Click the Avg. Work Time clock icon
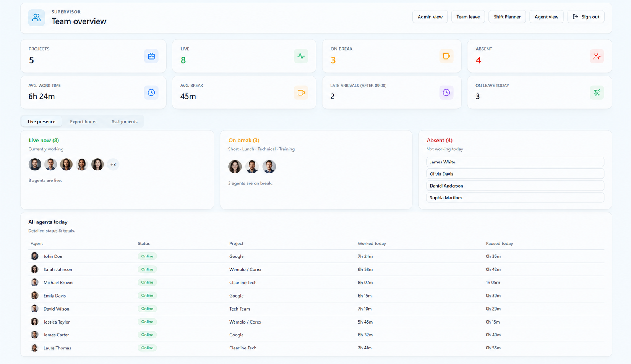 click(151, 92)
